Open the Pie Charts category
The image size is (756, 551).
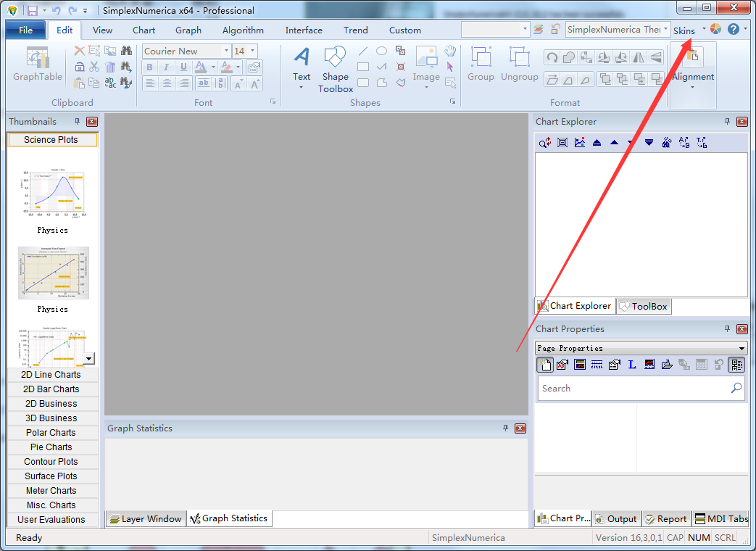coord(51,447)
